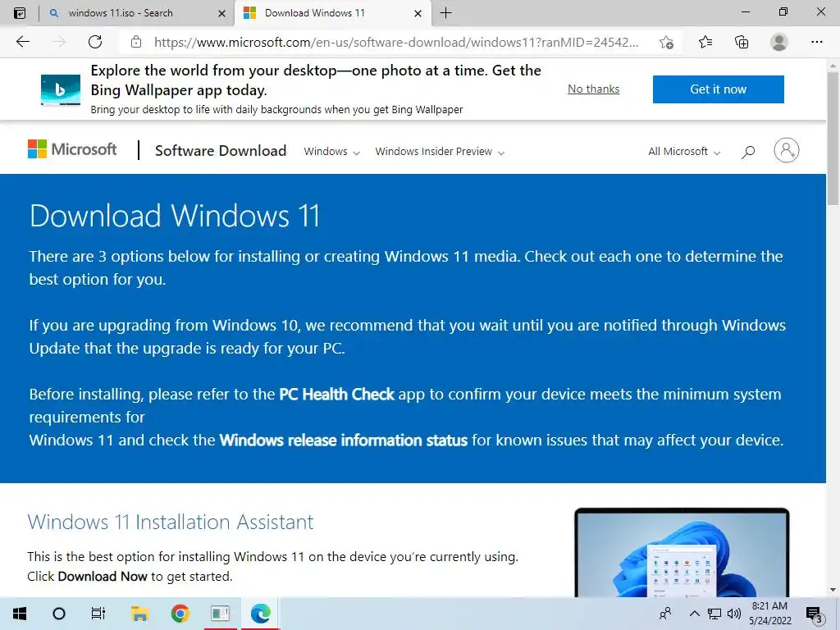Reload the page with the refresh icon

(x=95, y=42)
